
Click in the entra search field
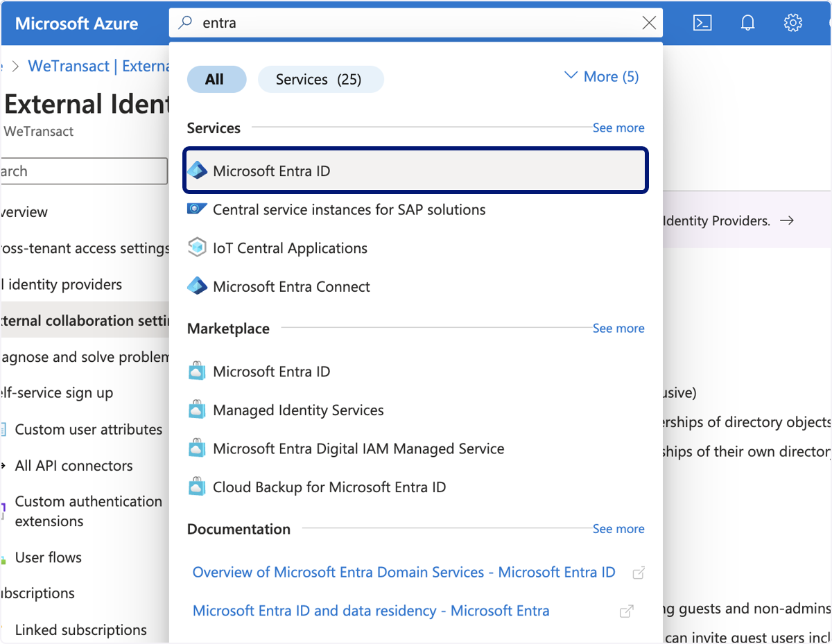coord(416,23)
